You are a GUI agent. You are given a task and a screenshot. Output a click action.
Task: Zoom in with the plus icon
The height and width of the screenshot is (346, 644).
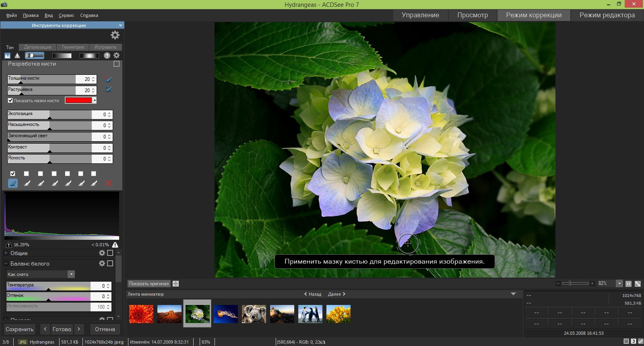point(592,284)
